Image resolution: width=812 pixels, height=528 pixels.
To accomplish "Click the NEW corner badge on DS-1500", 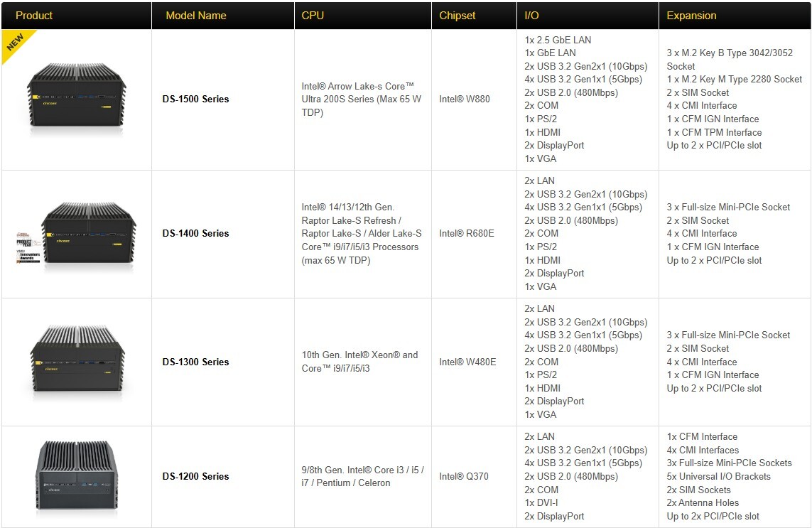I will (14, 40).
